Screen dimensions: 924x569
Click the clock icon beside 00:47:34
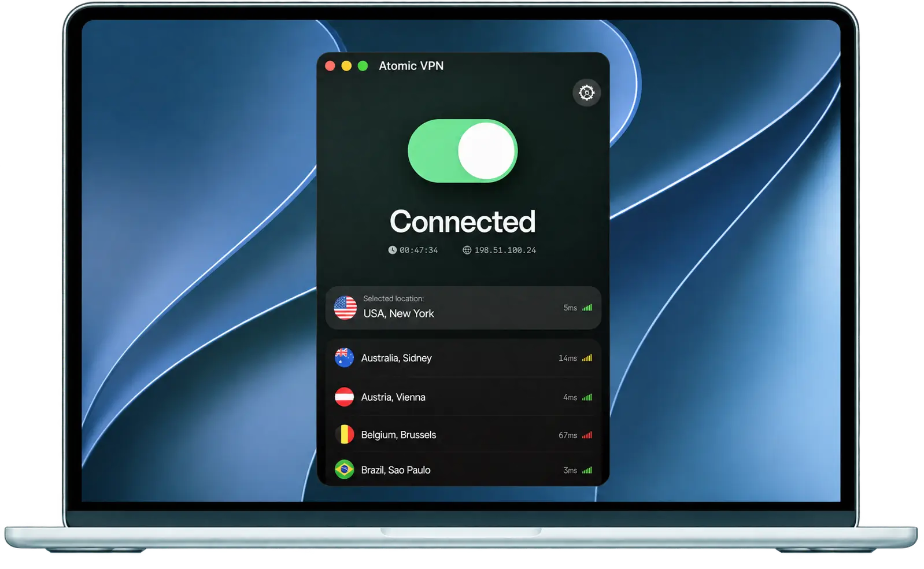coord(393,250)
